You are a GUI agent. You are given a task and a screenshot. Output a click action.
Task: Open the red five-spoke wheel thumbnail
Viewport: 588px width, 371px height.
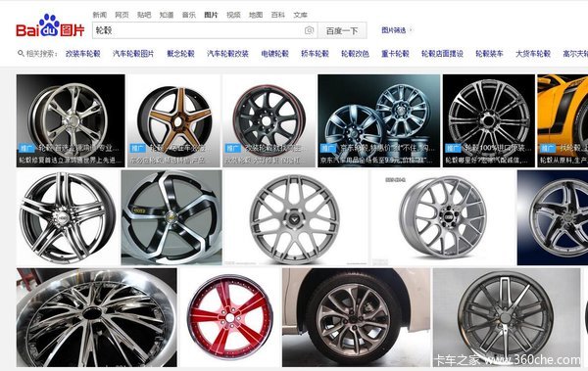[230, 317]
